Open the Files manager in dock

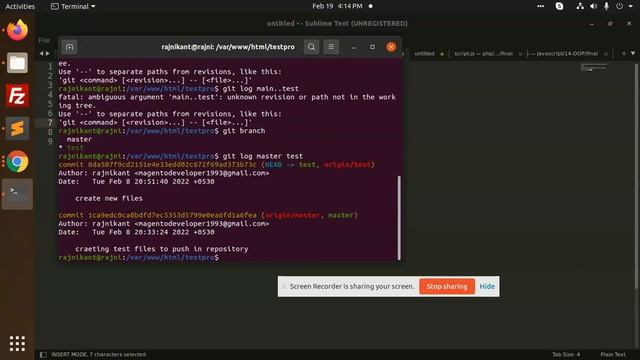click(17, 63)
